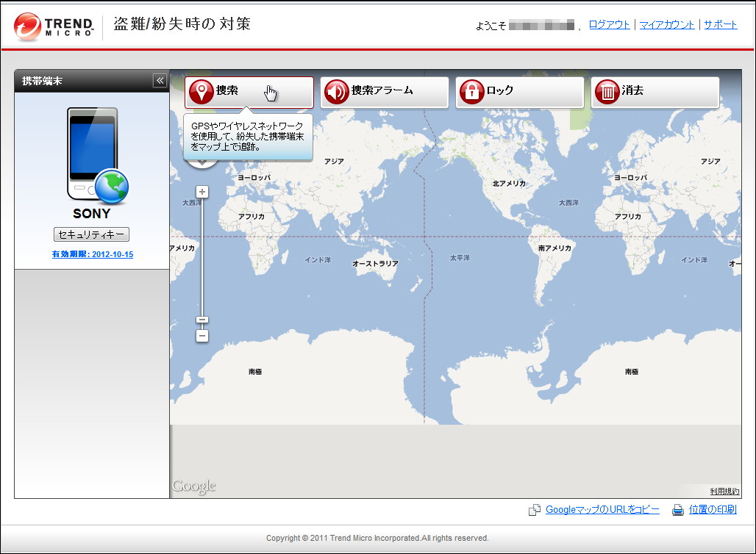Click the 太平洋 label on the map
Screen dimensions: 756x554
[x=460, y=258]
